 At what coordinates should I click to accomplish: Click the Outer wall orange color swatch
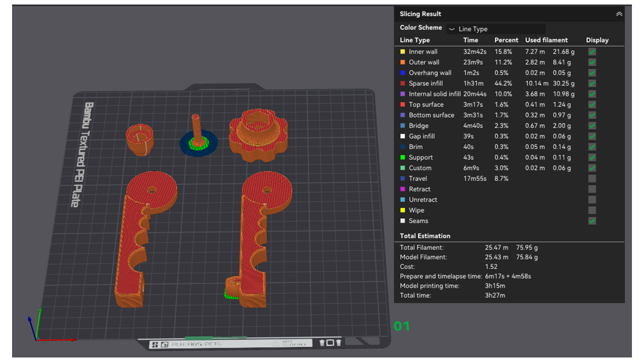403,62
